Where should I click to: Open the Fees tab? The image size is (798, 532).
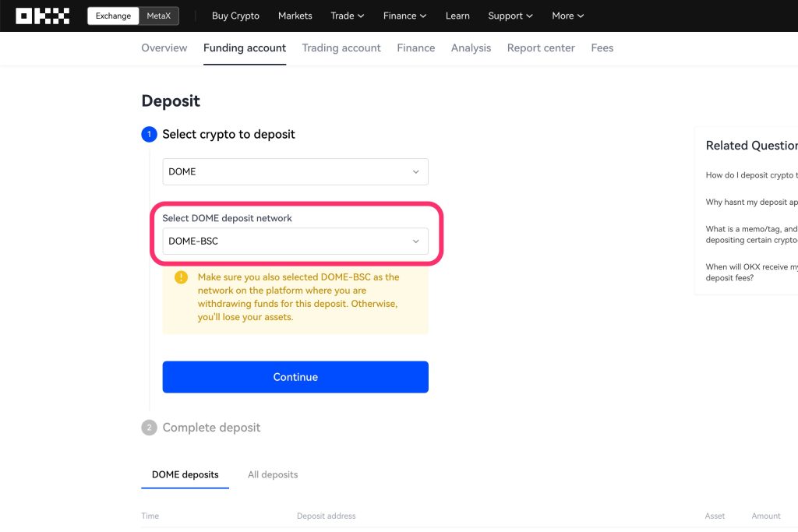[602, 48]
